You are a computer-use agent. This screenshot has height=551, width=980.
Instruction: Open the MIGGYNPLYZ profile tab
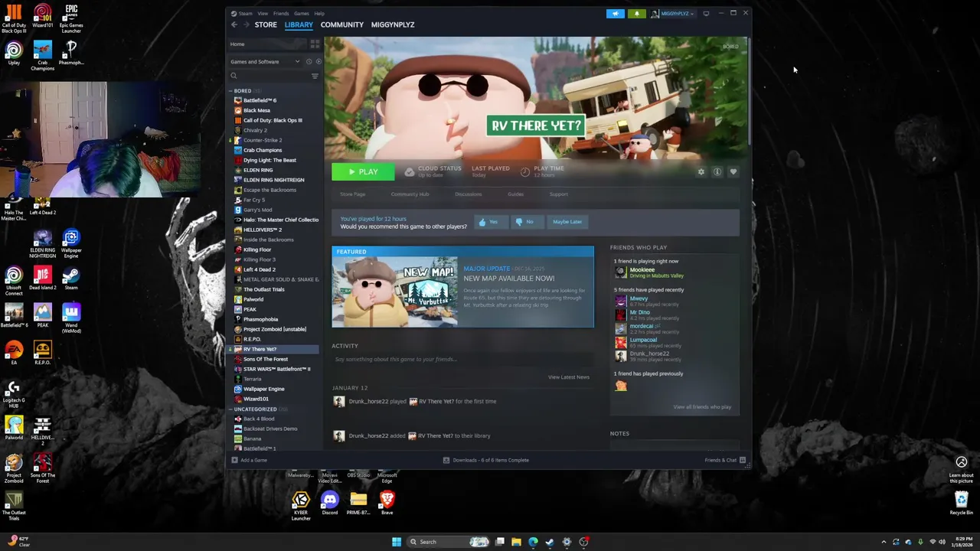(x=393, y=24)
